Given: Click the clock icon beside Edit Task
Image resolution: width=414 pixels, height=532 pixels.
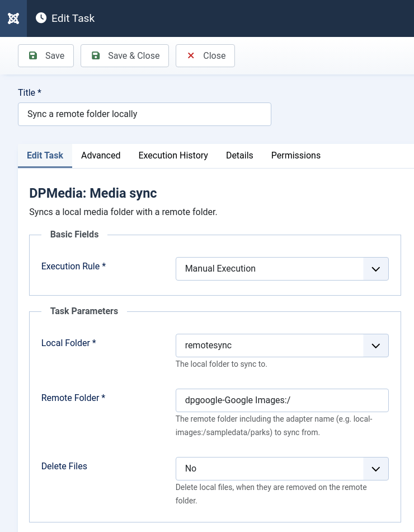Looking at the screenshot, I should 41,18.
